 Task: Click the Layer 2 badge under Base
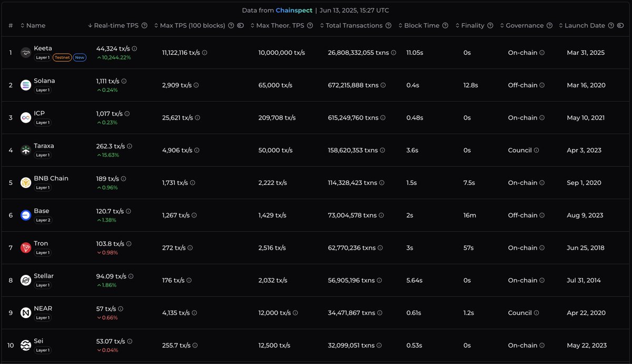[43, 220]
